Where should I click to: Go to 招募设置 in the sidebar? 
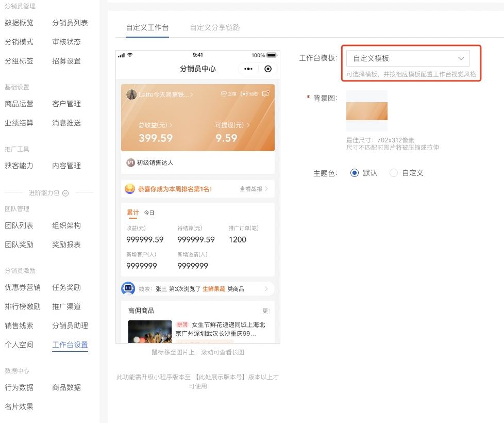tap(66, 61)
